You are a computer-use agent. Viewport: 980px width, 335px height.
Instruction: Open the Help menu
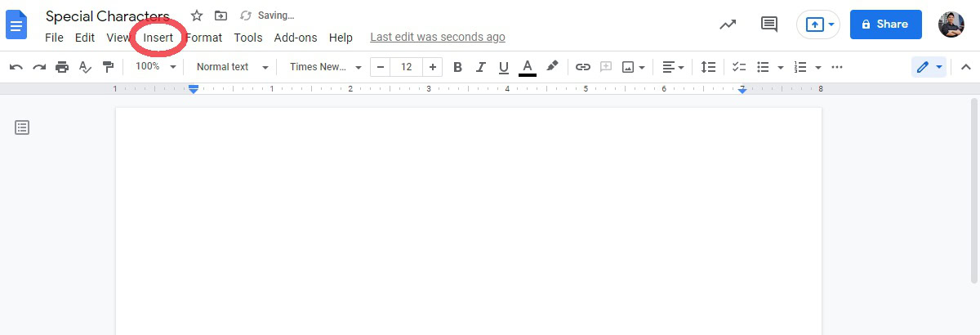pyautogui.click(x=341, y=38)
